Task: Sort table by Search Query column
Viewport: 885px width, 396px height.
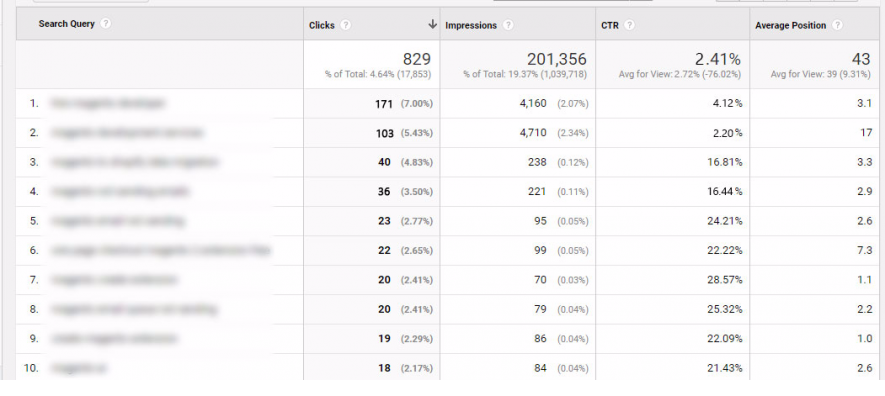Action: click(67, 24)
